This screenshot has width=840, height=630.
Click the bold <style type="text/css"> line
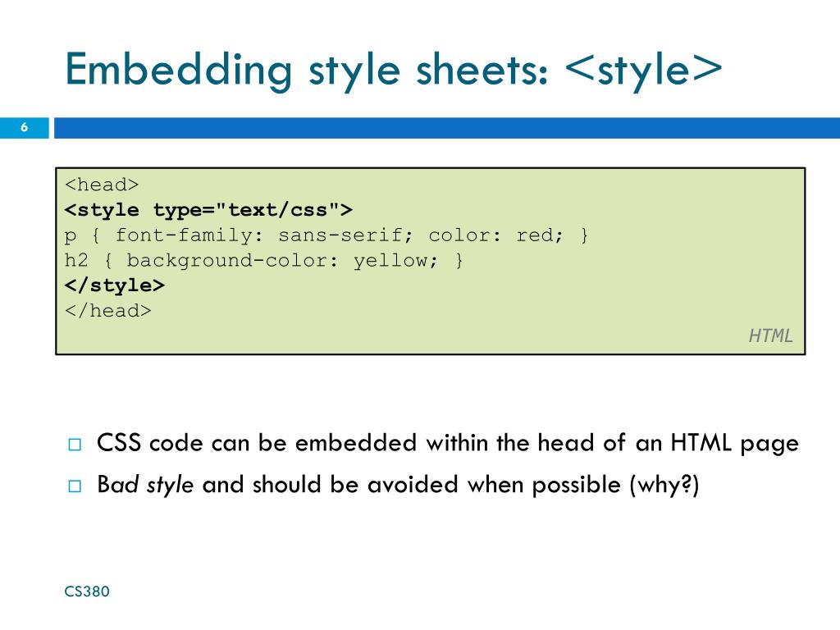click(x=208, y=210)
